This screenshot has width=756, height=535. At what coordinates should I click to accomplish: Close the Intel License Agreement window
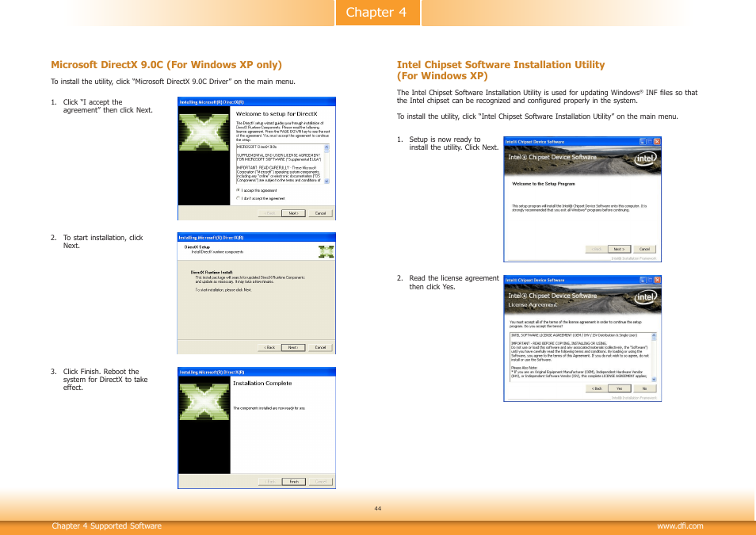pos(657,280)
